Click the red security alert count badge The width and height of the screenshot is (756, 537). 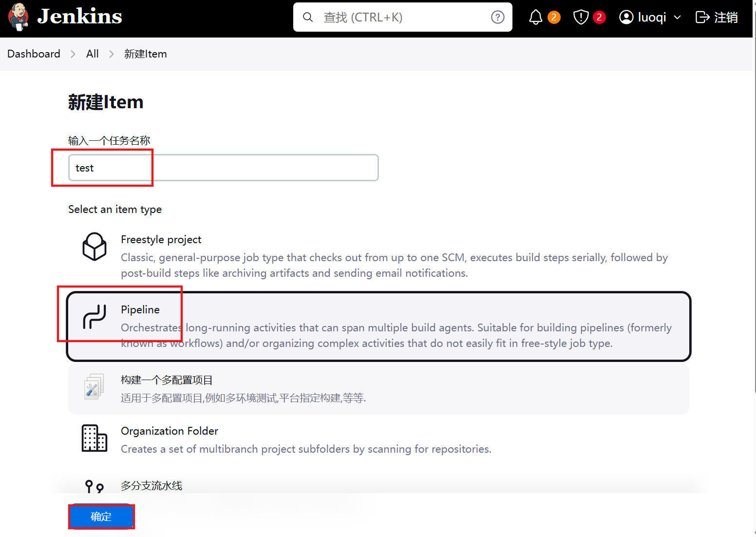tap(599, 18)
